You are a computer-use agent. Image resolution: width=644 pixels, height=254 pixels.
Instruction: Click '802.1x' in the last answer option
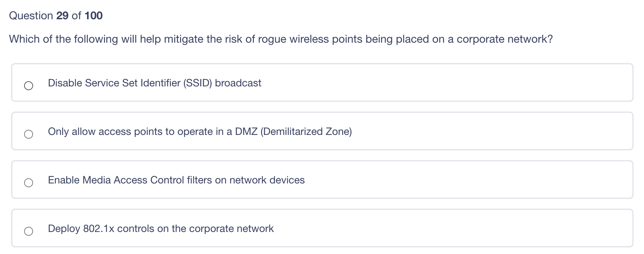coord(98,229)
